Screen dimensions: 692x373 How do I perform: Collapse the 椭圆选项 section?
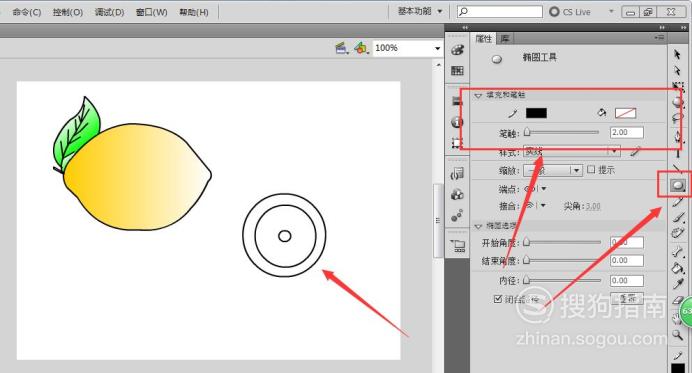(478, 226)
